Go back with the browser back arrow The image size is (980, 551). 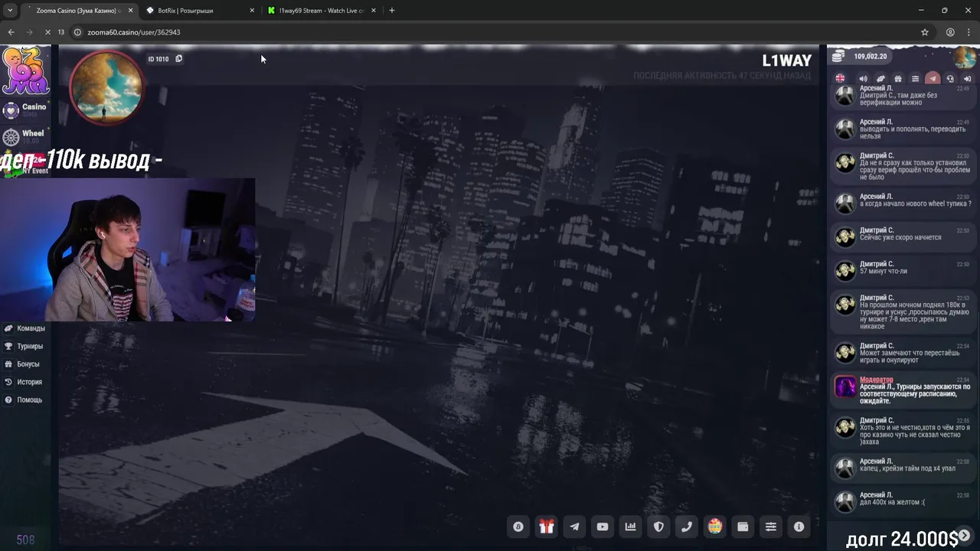[11, 32]
